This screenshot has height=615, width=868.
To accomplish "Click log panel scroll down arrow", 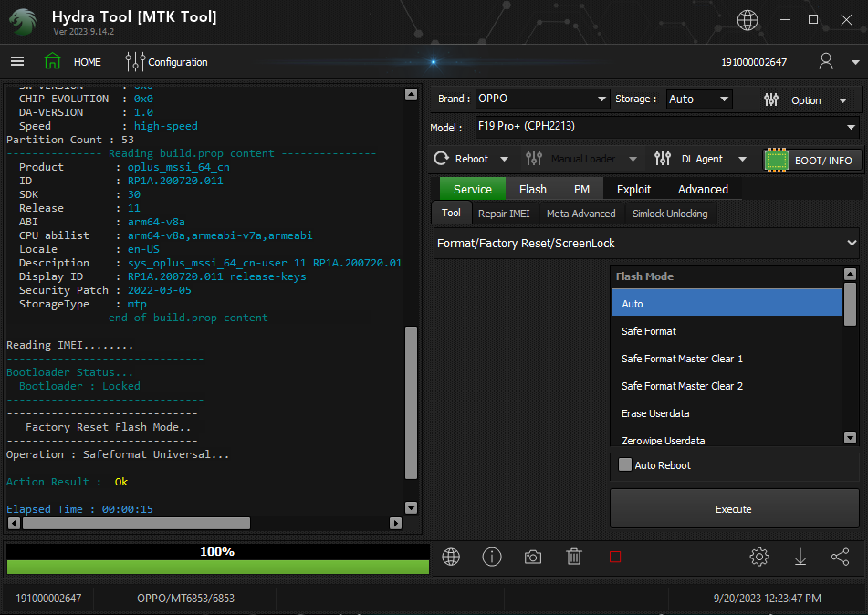I will pos(411,507).
